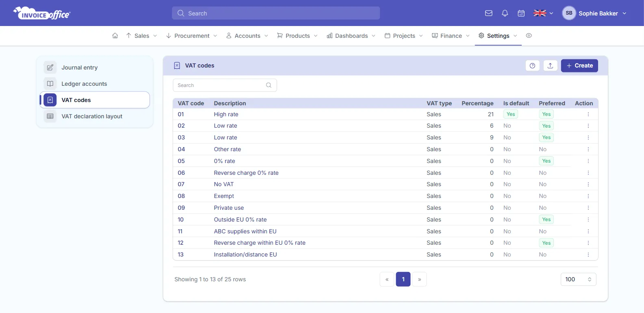Go to next page arrow
Viewport: 644px width, 313px height.
coord(419,279)
